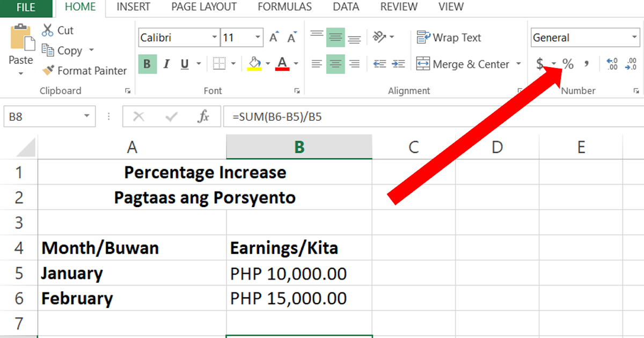Select cell B6 containing PHP 15,000.00
The height and width of the screenshot is (338, 644).
coord(298,298)
